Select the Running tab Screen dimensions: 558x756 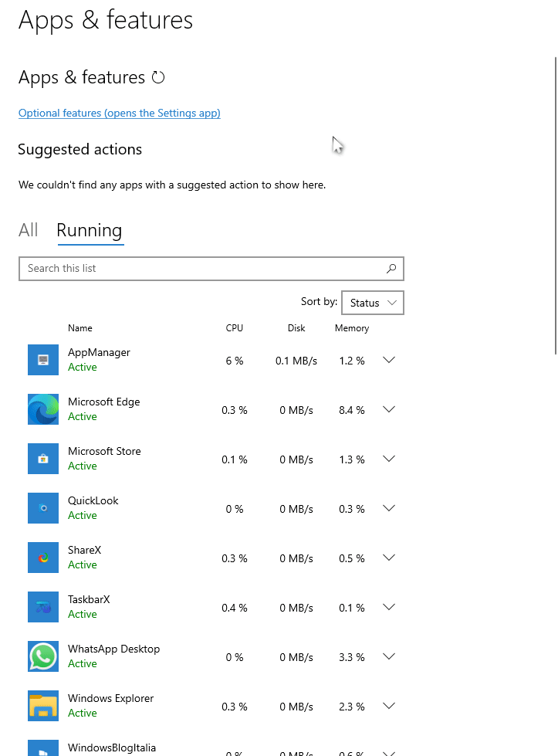pyautogui.click(x=90, y=231)
